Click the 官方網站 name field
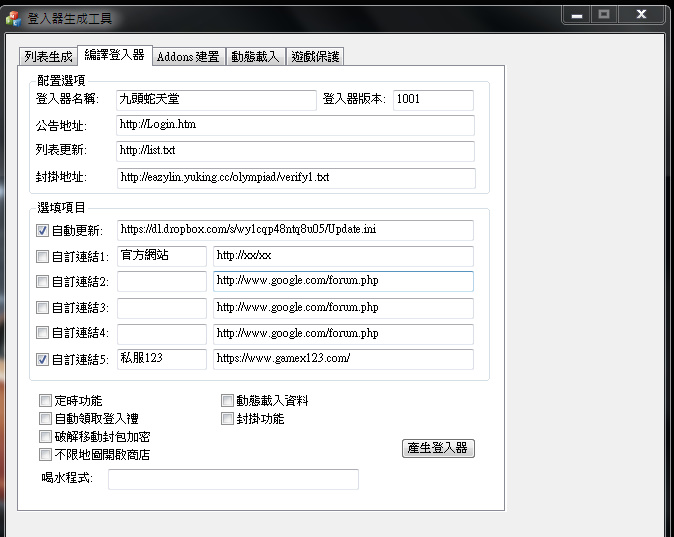This screenshot has width=674, height=537. click(162, 256)
